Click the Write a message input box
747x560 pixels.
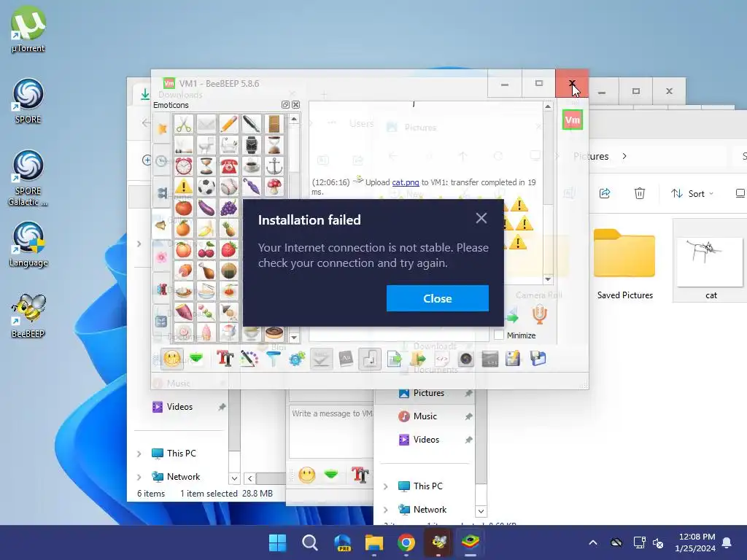[332, 432]
